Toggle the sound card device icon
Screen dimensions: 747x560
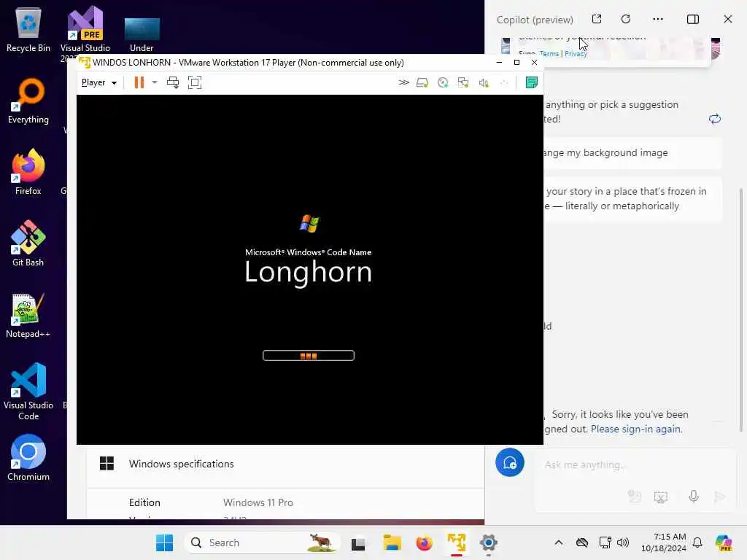(x=484, y=82)
